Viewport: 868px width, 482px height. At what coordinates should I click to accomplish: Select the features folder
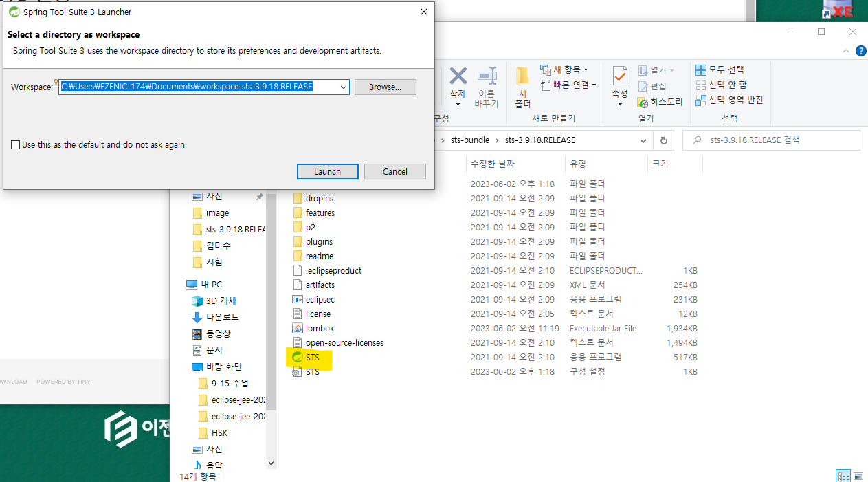coord(320,212)
